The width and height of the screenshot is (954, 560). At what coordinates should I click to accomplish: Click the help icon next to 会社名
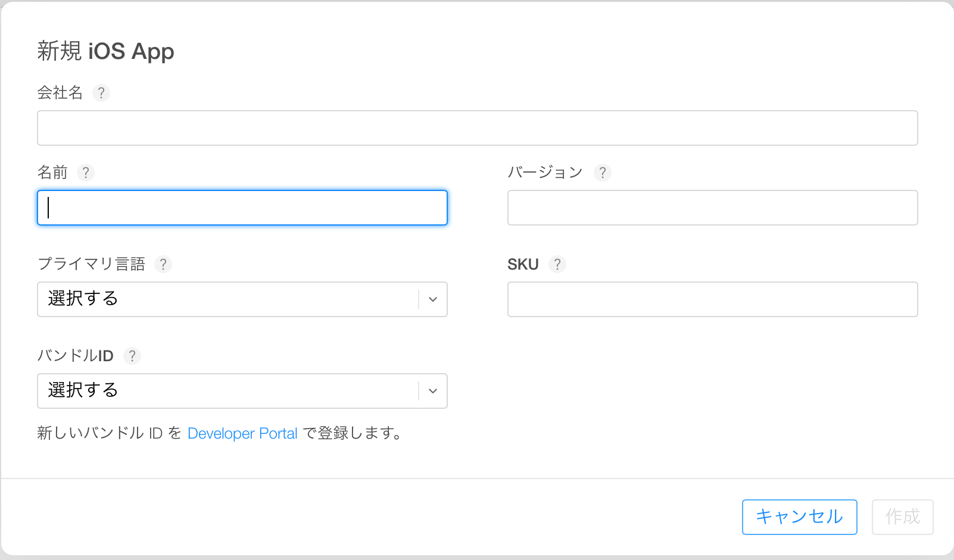click(x=101, y=93)
